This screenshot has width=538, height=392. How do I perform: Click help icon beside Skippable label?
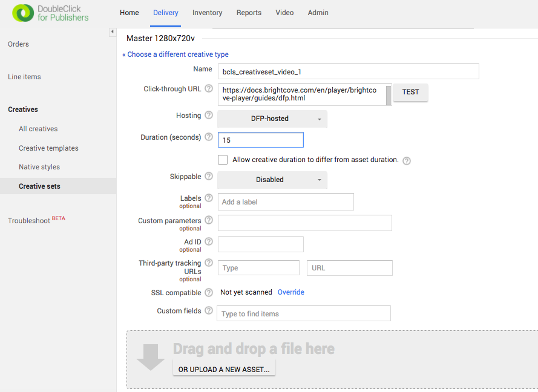tap(209, 177)
